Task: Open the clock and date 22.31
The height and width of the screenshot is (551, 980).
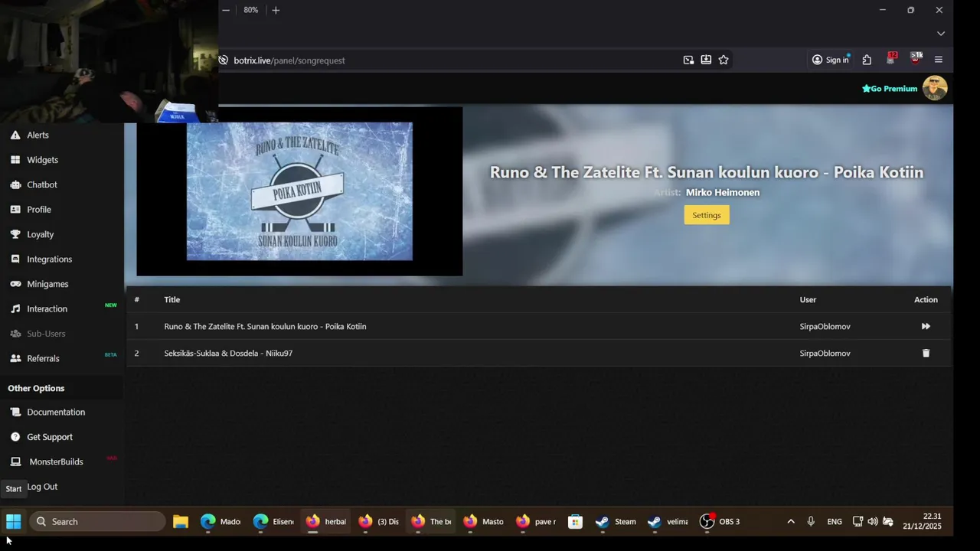Action: click(922, 521)
